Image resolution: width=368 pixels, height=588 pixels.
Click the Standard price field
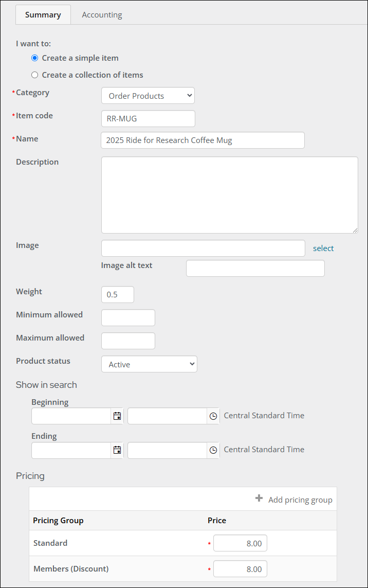[x=240, y=543]
